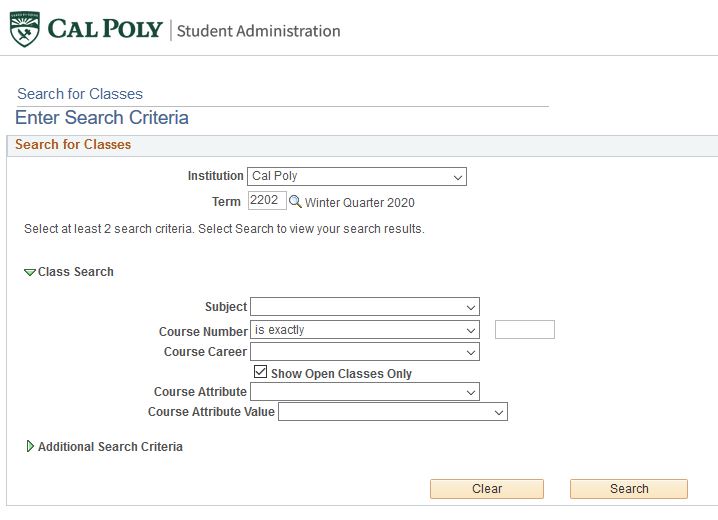Click the orange 'Search for Classes' group header
This screenshot has height=520, width=718.
coord(73,145)
